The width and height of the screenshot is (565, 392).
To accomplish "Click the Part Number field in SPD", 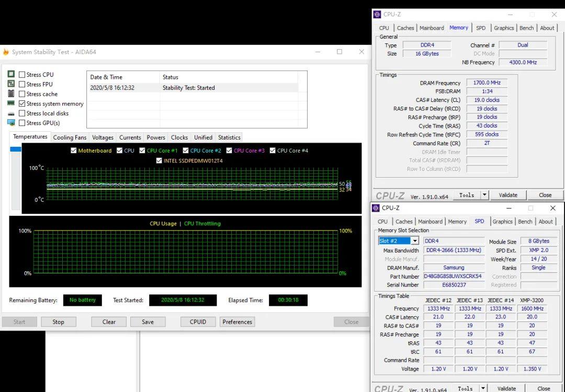I will click(454, 276).
